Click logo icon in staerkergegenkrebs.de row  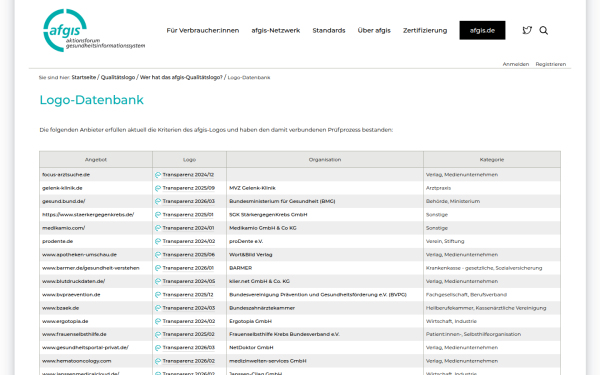[158, 215]
